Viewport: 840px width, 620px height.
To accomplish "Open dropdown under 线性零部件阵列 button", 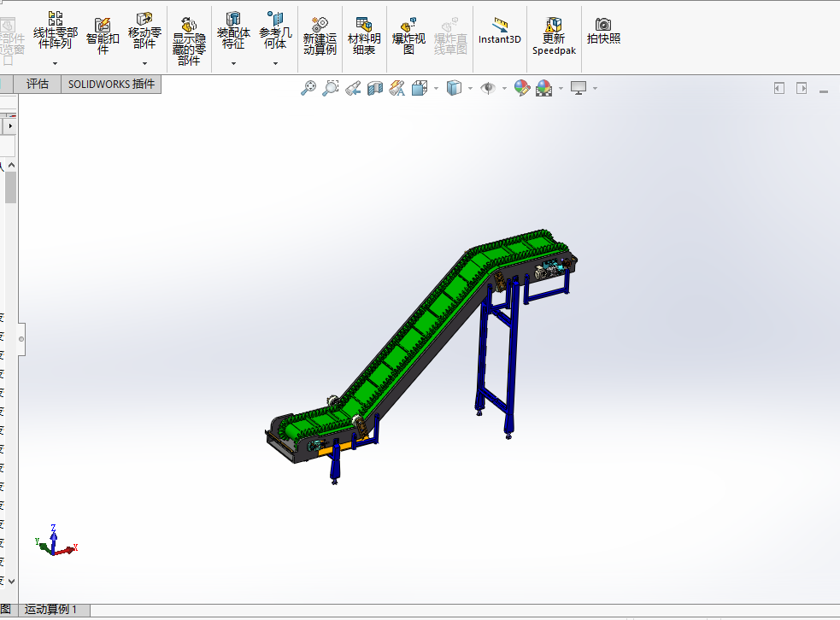I will click(55, 63).
